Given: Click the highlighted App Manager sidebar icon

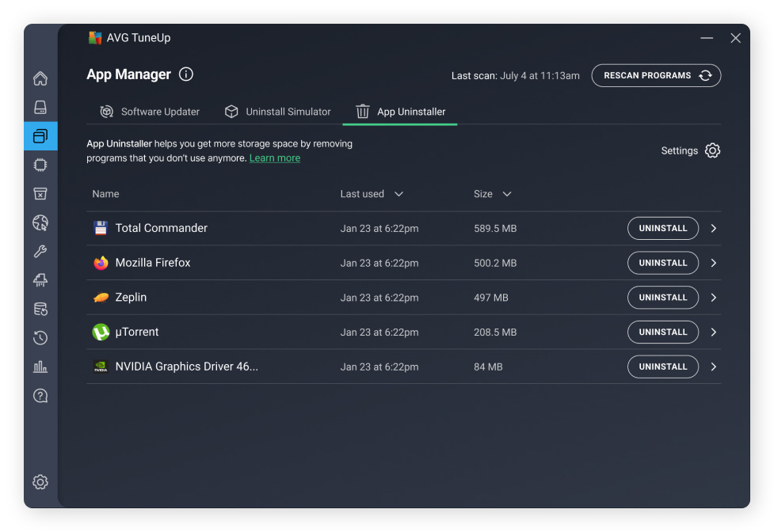Looking at the screenshot, I should click(40, 135).
